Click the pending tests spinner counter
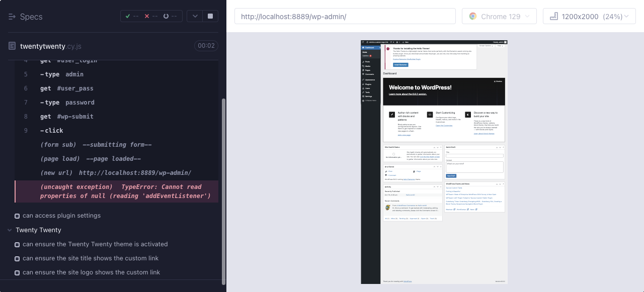The height and width of the screenshot is (292, 644). [170, 16]
